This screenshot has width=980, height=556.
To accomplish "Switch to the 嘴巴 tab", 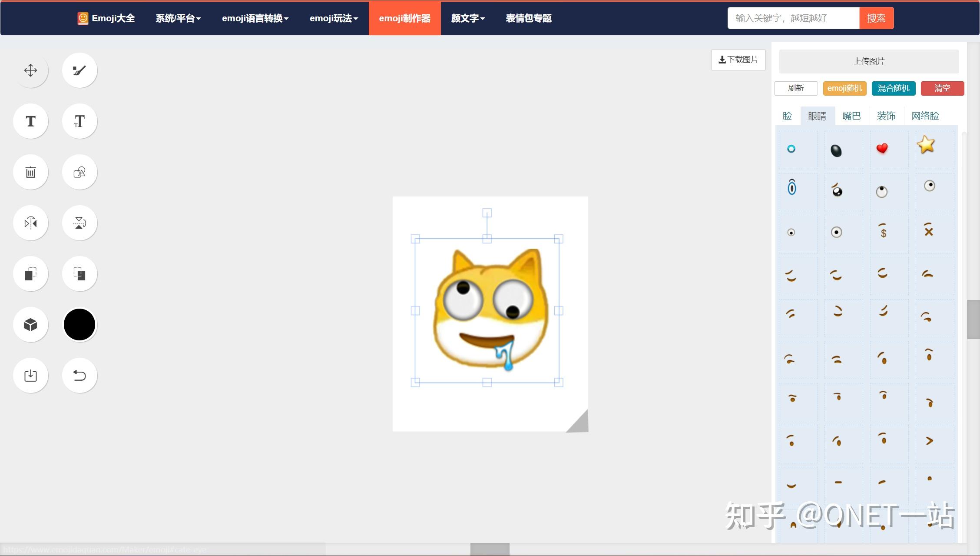I will [851, 116].
